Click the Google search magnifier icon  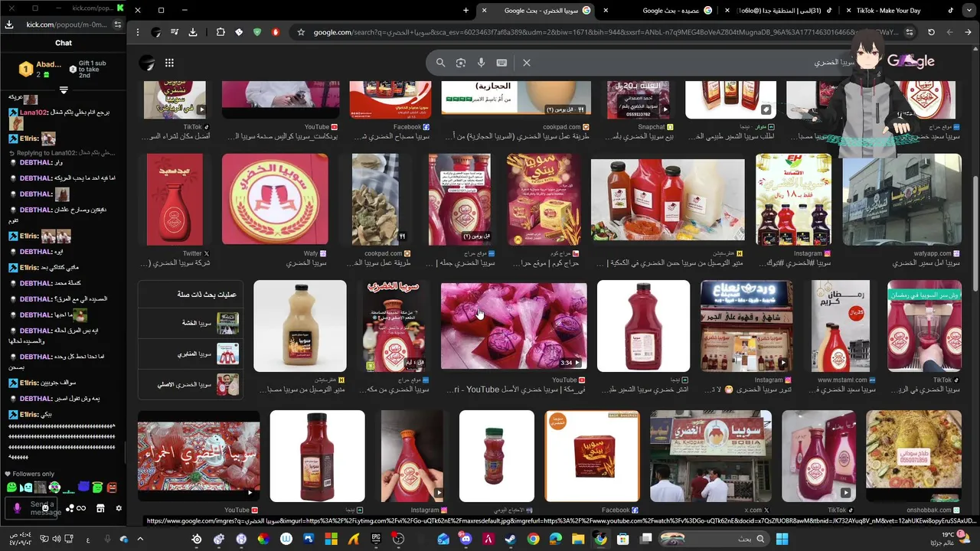point(440,63)
